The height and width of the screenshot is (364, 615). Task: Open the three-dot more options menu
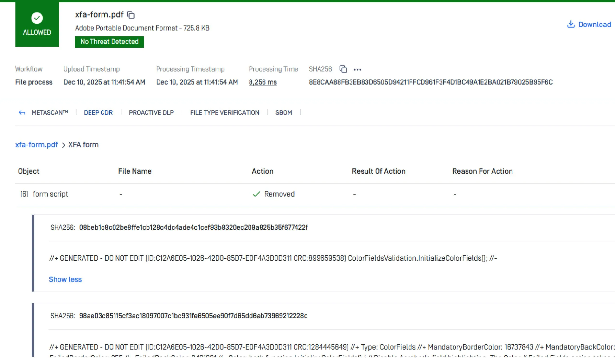coord(357,70)
